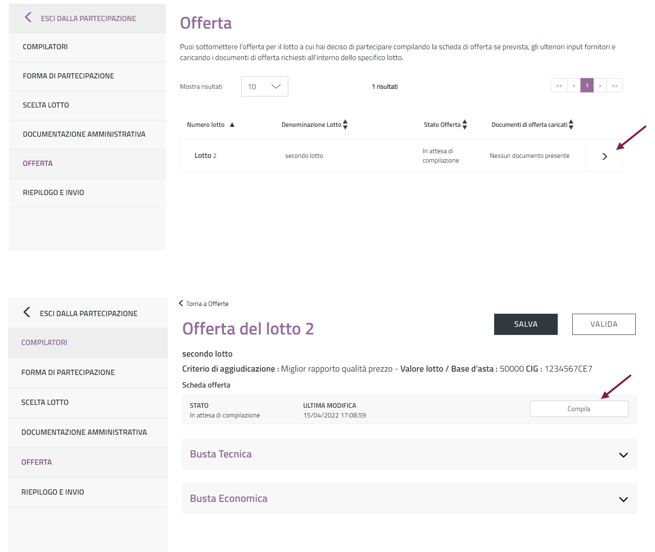
Task: Open Lotto 2 row with right chevron
Action: pyautogui.click(x=604, y=156)
